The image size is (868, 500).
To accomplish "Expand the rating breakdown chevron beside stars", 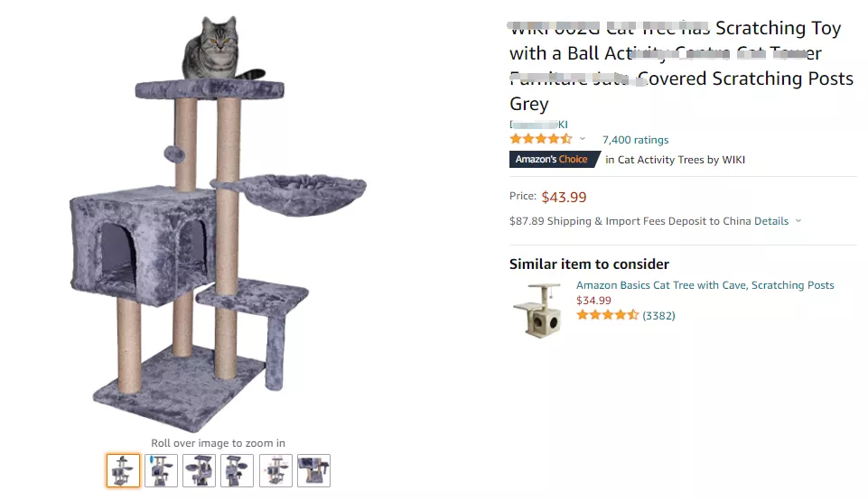I will [583, 139].
